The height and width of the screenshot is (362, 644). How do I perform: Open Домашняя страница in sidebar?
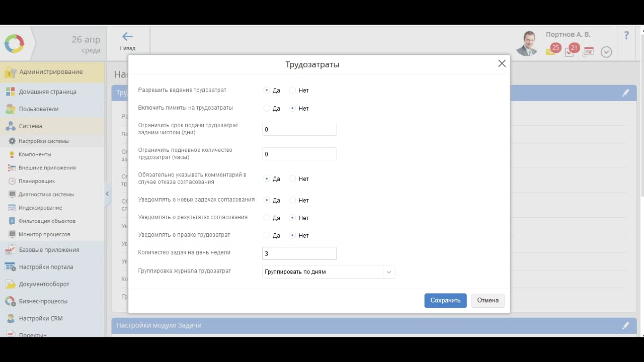tap(52, 92)
